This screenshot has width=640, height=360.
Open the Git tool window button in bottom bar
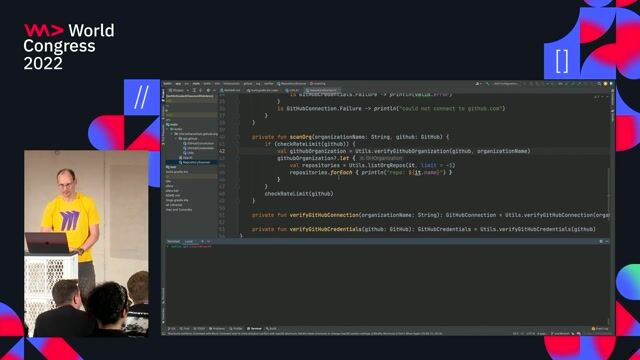(172, 329)
